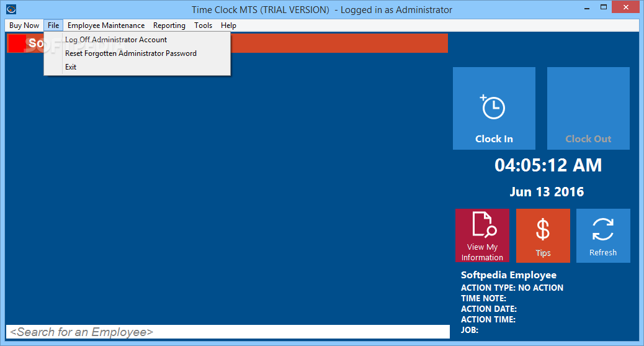
Task: Choose Log Off Administrator Account
Action: point(137,40)
